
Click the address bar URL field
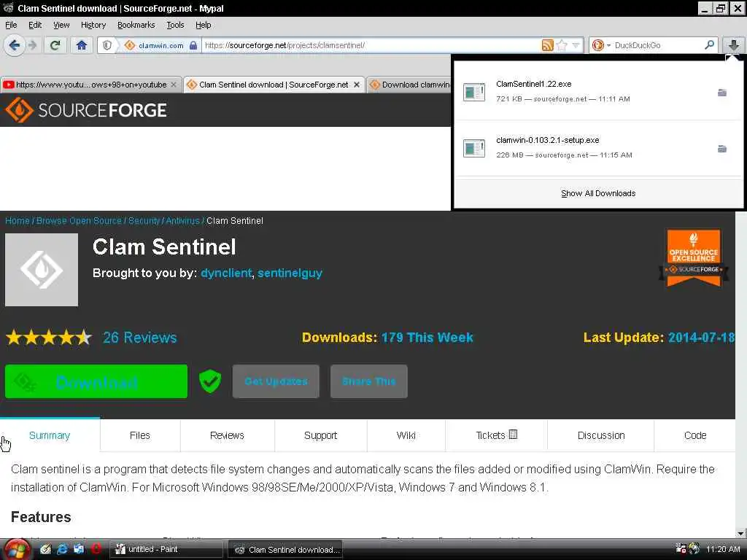click(x=371, y=45)
